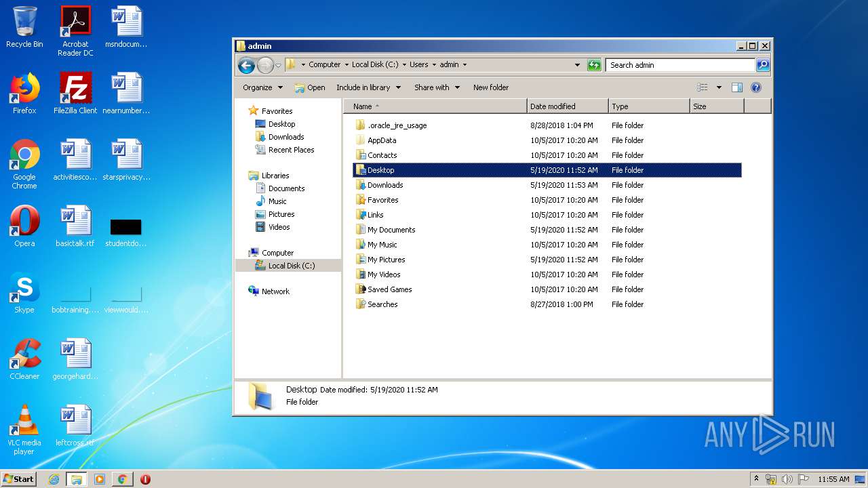Click the Size column header
Viewport: 868px width, 488px height.
pos(717,106)
